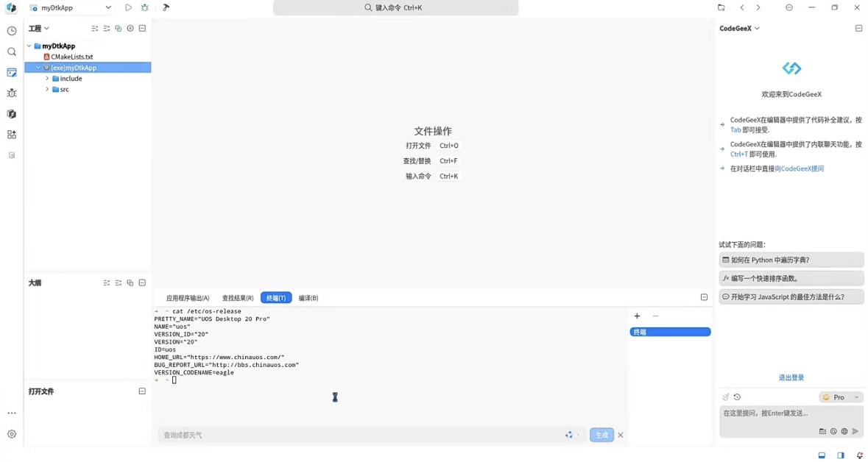This screenshot has height=462, width=868.
Task: Click the AI model icon in terminal query bar
Action: 569,435
